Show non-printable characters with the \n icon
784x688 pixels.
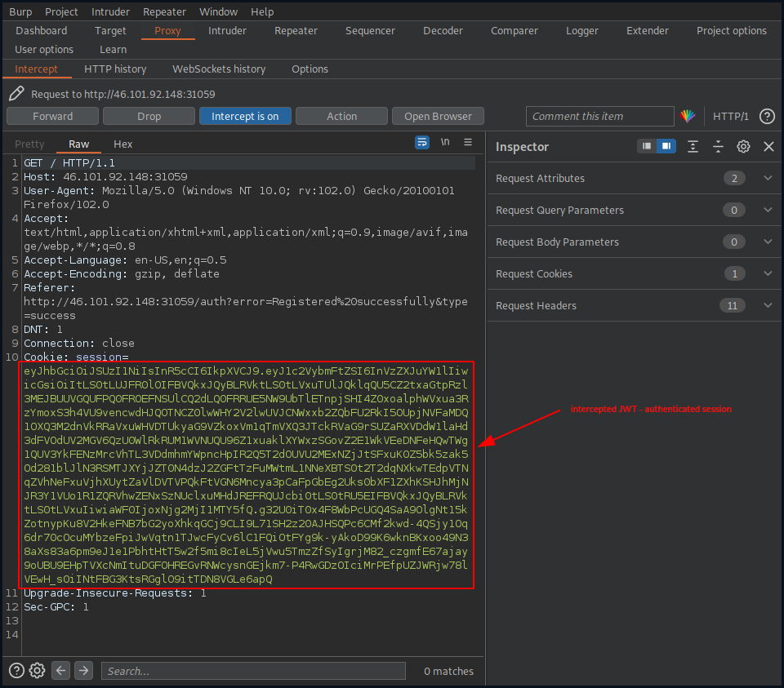click(444, 142)
